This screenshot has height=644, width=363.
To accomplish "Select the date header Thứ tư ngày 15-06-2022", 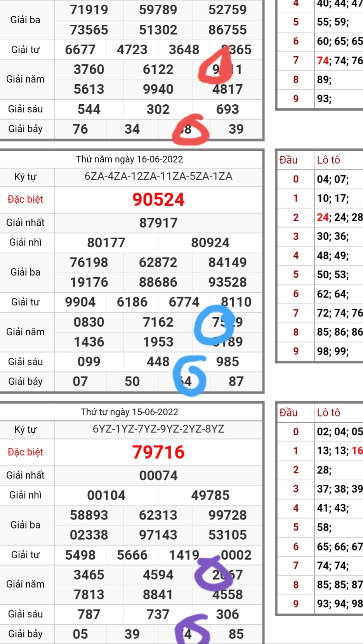I will [x=129, y=412].
